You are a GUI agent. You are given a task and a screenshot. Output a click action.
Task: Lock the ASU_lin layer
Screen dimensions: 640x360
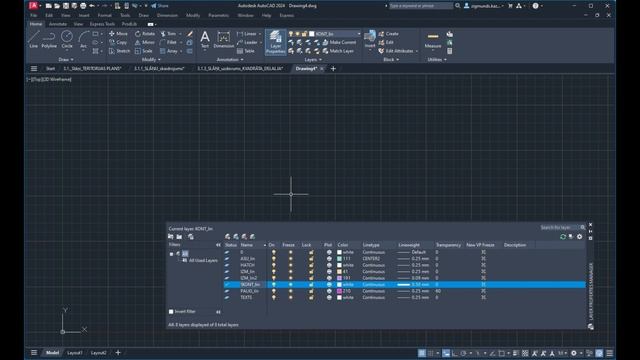(311, 258)
